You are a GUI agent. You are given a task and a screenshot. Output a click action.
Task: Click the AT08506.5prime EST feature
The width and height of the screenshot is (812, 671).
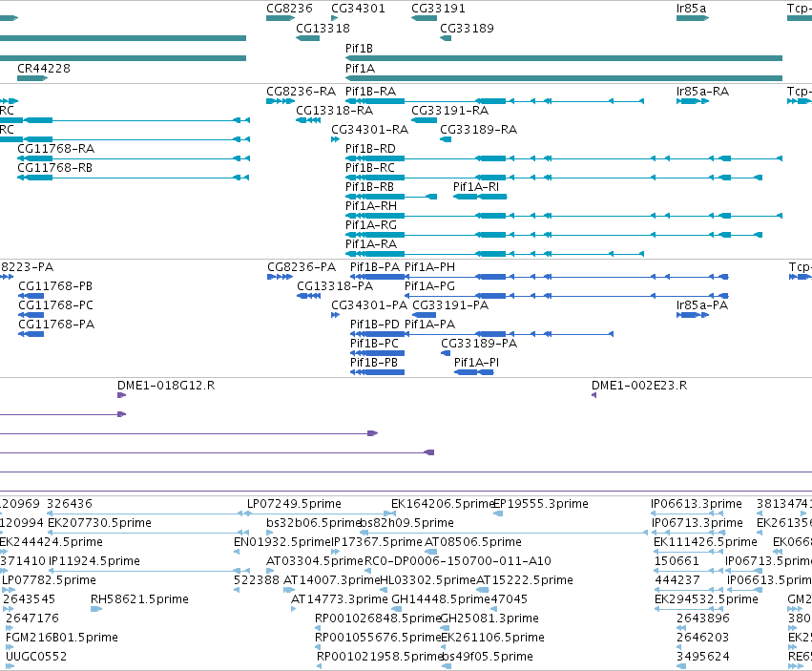431,552
